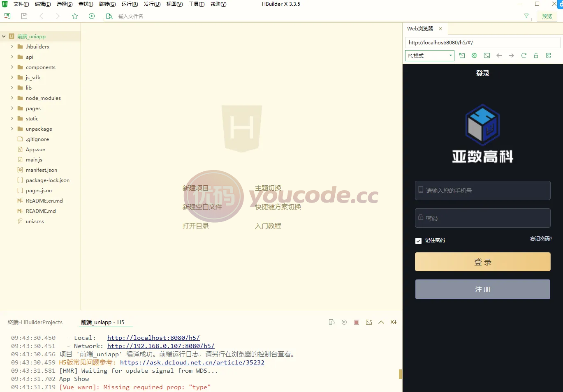Open the 工具(T) menu
Screen dimensions: 563x392
197,4
